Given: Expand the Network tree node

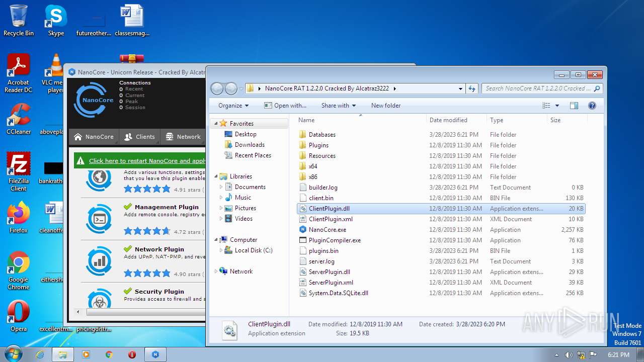Looking at the screenshot, I should coord(216,271).
